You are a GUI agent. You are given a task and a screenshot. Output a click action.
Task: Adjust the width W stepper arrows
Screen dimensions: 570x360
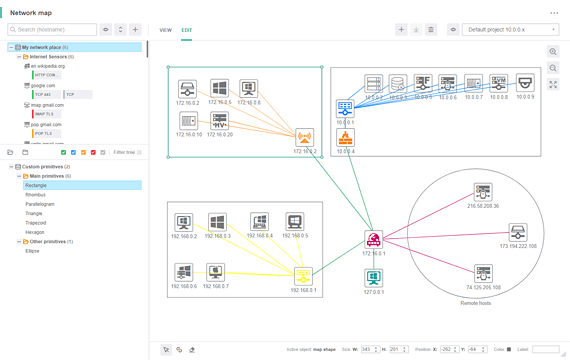[376, 349]
